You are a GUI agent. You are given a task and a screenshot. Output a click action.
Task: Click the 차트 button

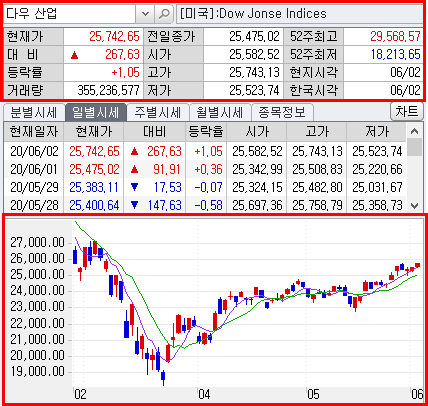point(407,111)
